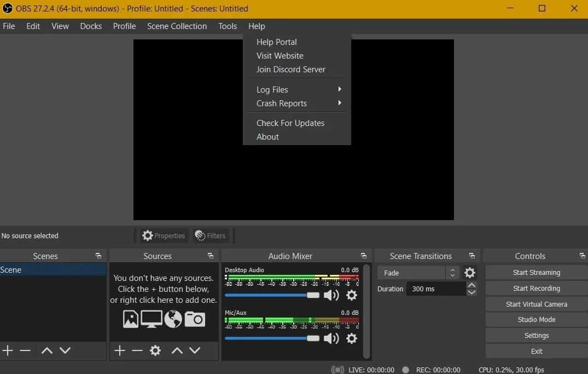Open the Scene Collection menu
Viewport: 588px width, 374px height.
click(x=177, y=26)
